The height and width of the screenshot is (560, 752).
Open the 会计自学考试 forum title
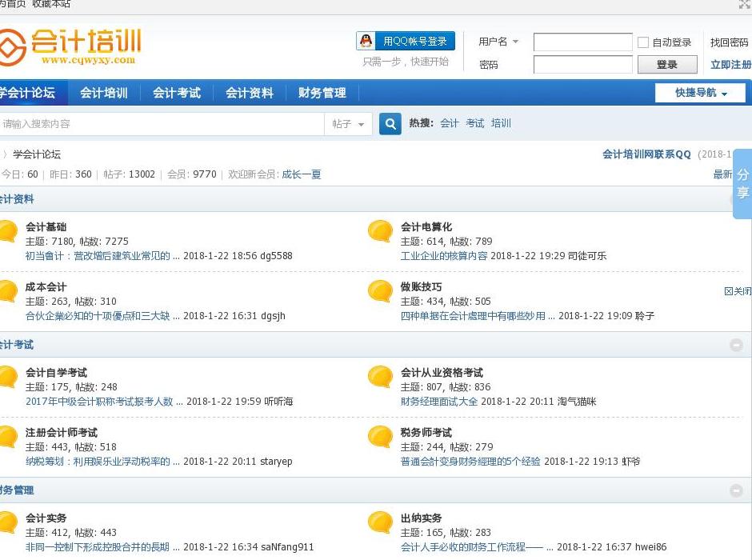click(x=56, y=373)
